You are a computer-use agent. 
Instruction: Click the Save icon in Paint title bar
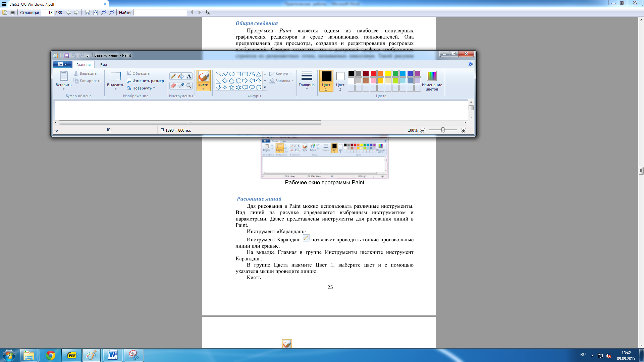(67, 55)
